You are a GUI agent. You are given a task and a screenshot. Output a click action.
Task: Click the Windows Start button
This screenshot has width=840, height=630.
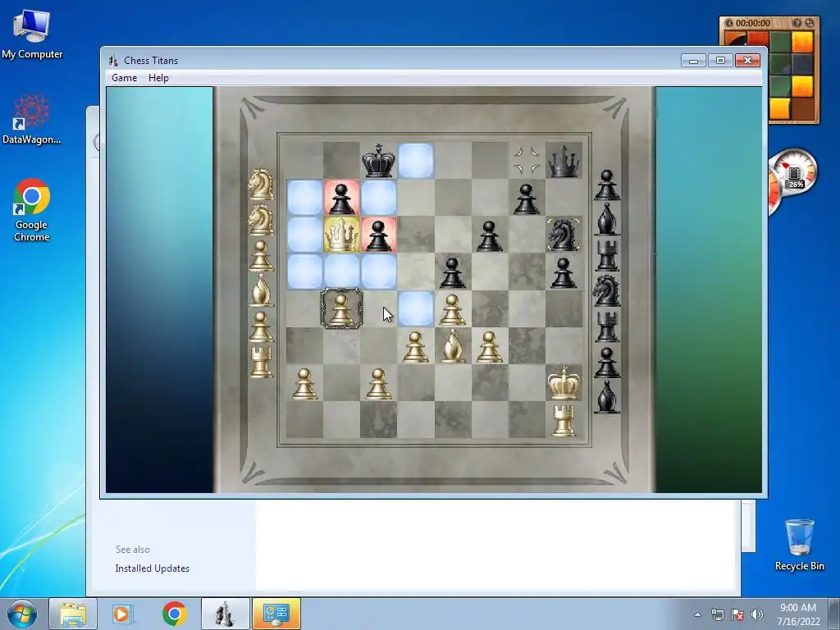coord(22,614)
